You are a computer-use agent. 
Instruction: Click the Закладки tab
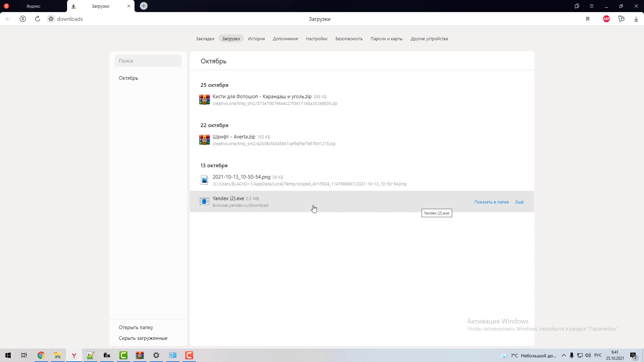click(205, 39)
